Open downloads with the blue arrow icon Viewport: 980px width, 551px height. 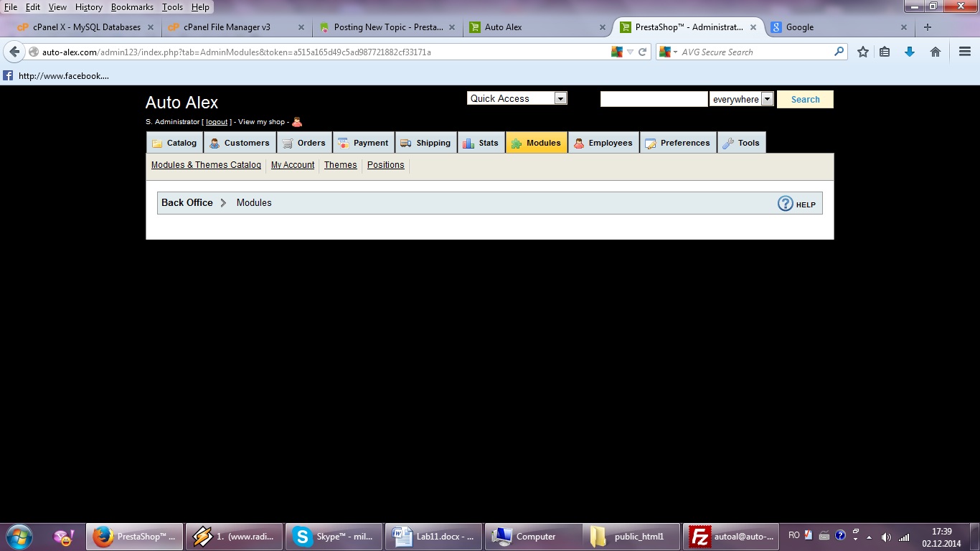tap(910, 52)
